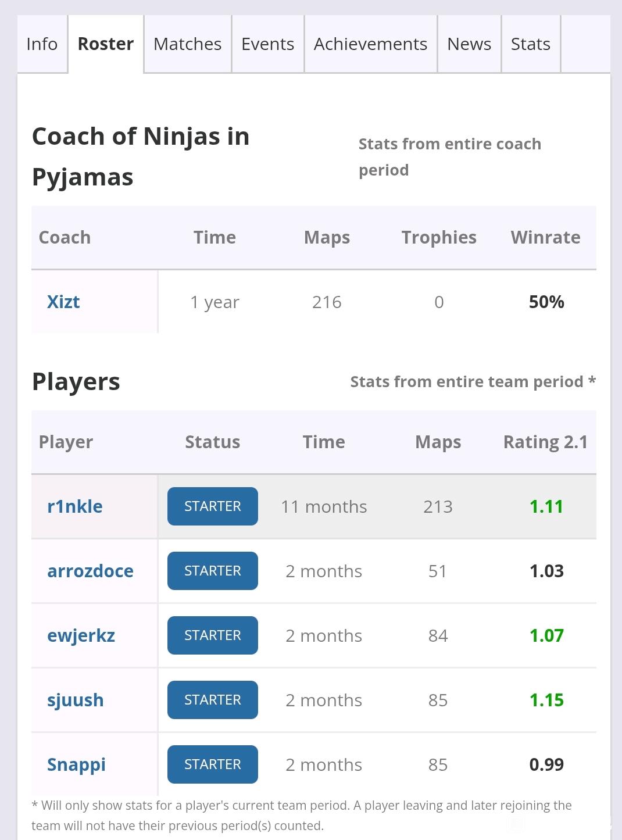Click ewjerkz's STARTER status badge
622x840 pixels.
212,635
